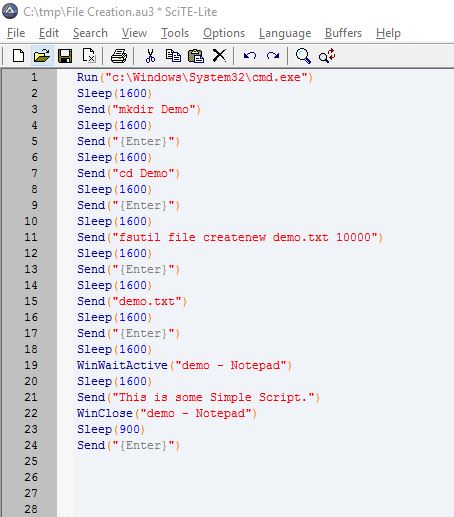Screen dimensions: 454x517
Task: Close the current file toolbar icon
Action: pos(89,55)
